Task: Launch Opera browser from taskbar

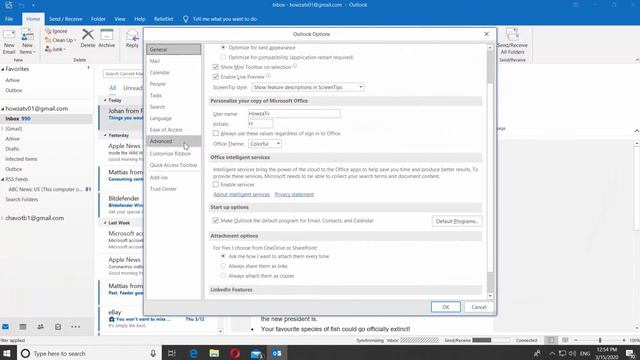Action: (235, 353)
